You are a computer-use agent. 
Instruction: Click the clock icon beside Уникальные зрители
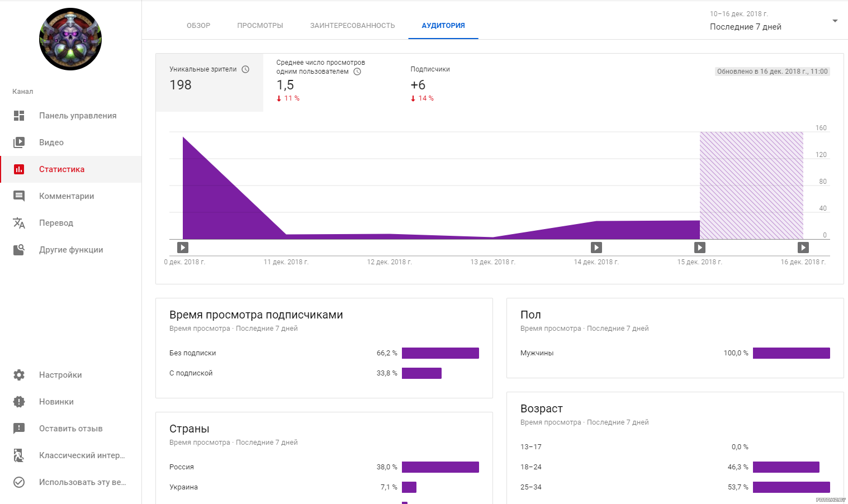click(x=245, y=69)
